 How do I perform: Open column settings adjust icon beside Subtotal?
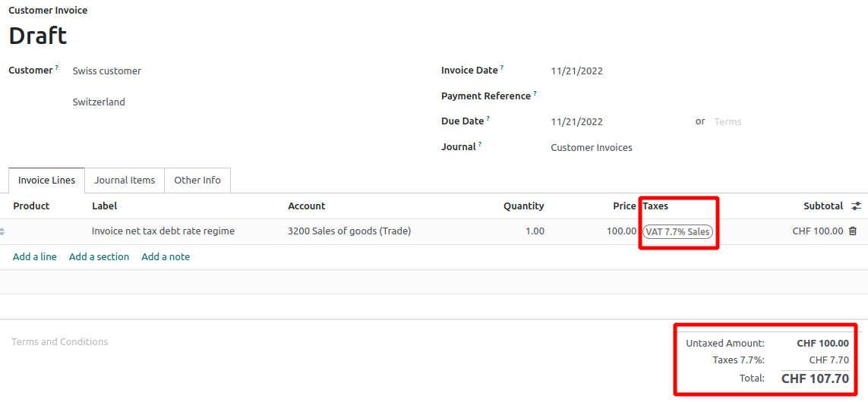click(857, 206)
